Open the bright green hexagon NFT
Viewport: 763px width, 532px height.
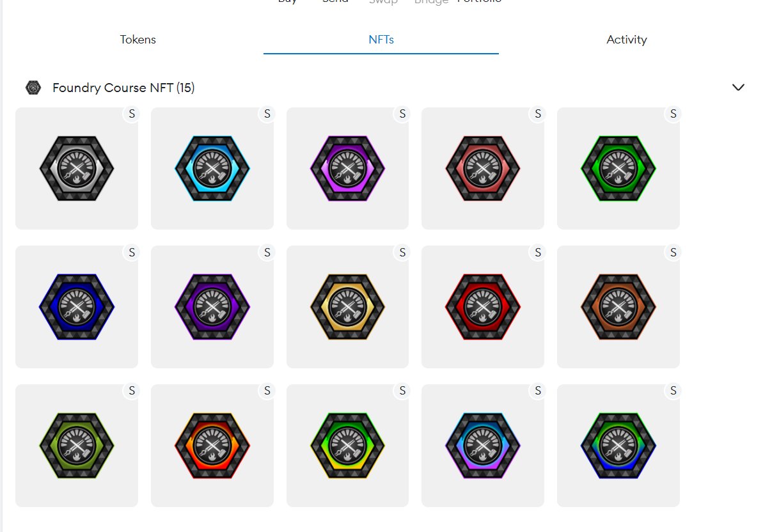pyautogui.click(x=618, y=168)
